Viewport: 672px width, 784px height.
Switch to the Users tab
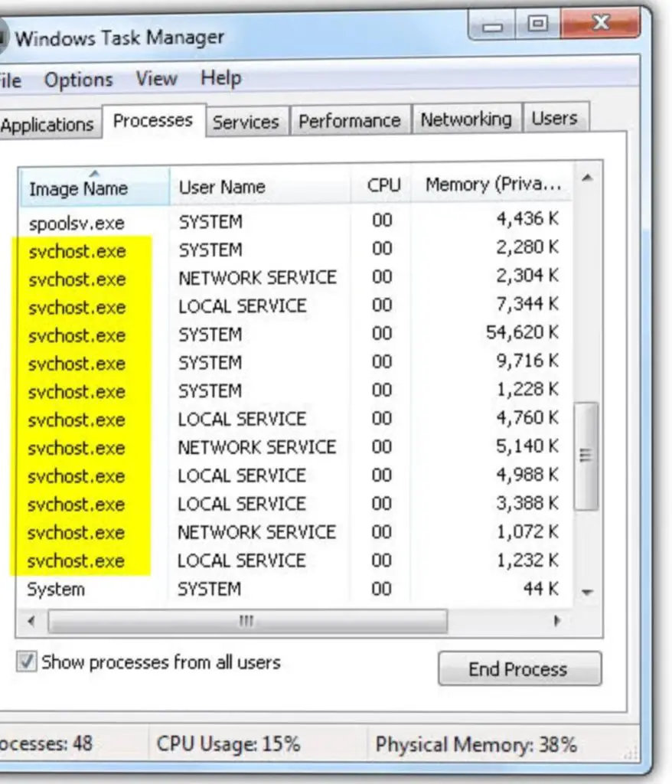click(x=554, y=118)
